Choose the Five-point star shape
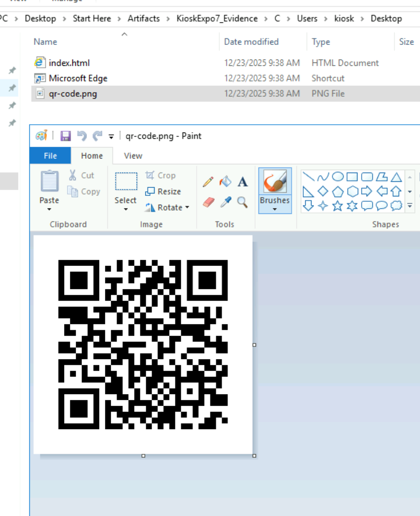 [338, 206]
